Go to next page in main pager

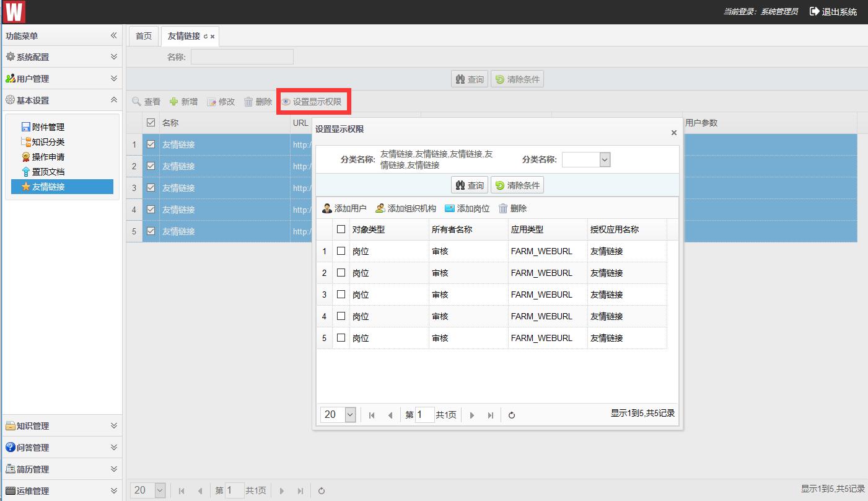282,491
